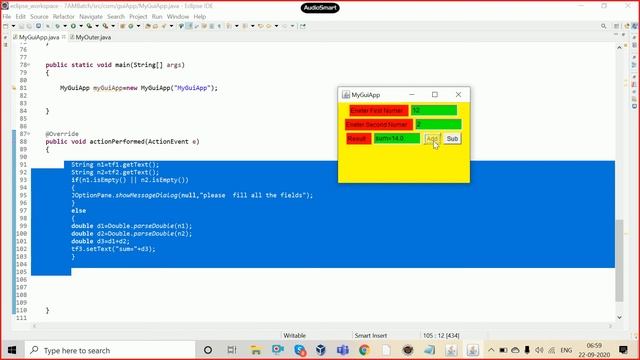Click the New Java Class icon

tap(131, 26)
